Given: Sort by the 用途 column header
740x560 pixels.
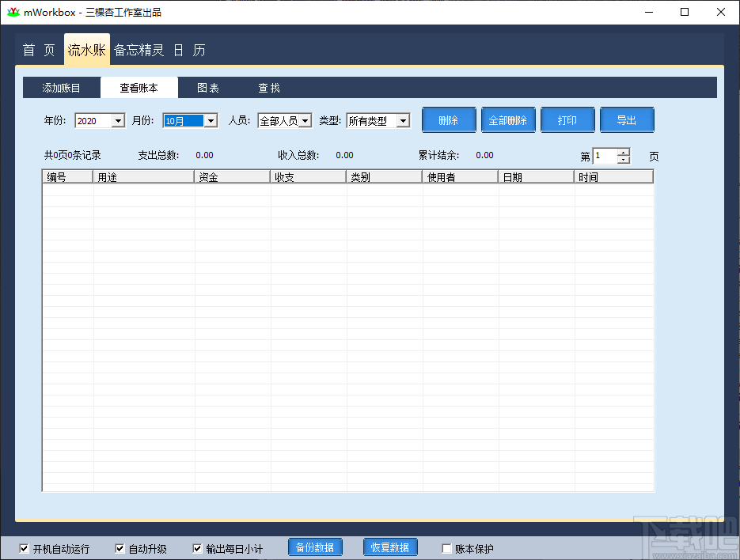Looking at the screenshot, I should click(x=143, y=177).
